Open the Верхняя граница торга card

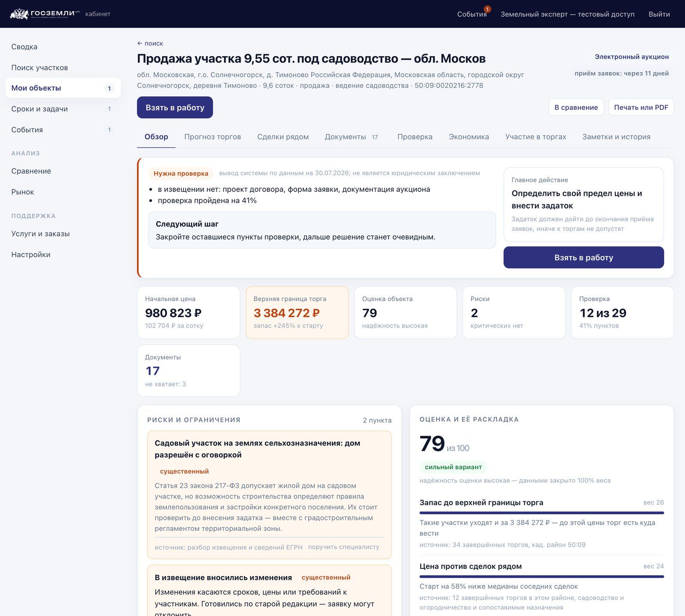pos(297,313)
